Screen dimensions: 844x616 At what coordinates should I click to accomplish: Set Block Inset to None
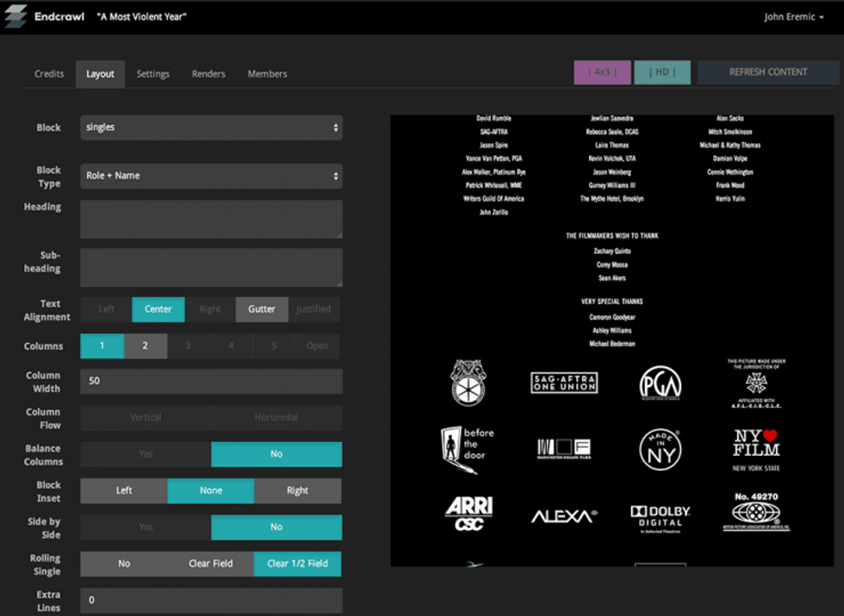211,490
